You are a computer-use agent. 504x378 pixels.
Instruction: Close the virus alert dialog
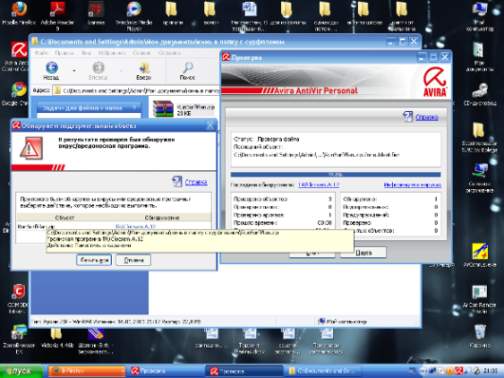[x=210, y=126]
